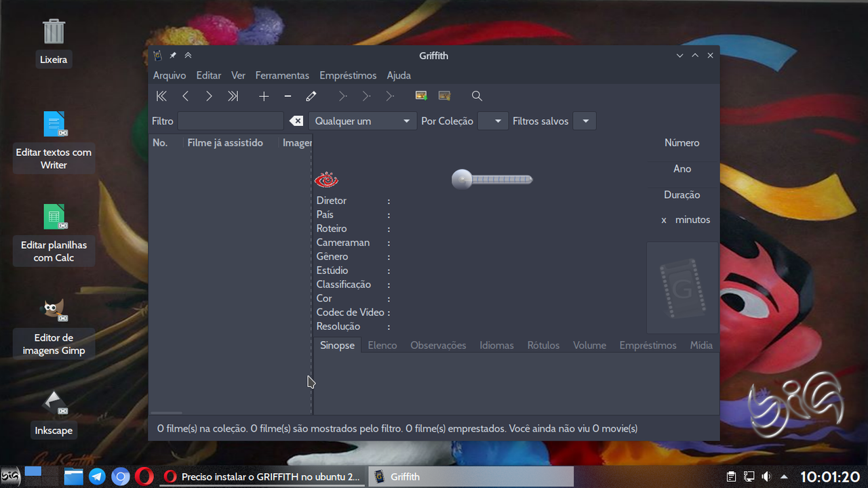Open the Arquivo menu
The height and width of the screenshot is (488, 868).
[170, 75]
